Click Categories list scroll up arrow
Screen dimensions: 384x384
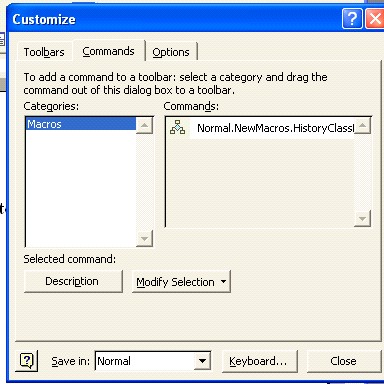(x=144, y=125)
